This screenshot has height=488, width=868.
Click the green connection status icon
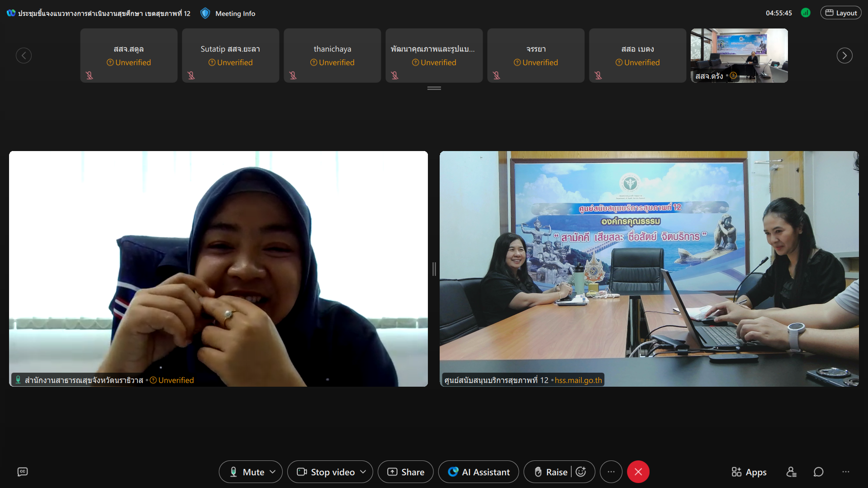pyautogui.click(x=806, y=13)
